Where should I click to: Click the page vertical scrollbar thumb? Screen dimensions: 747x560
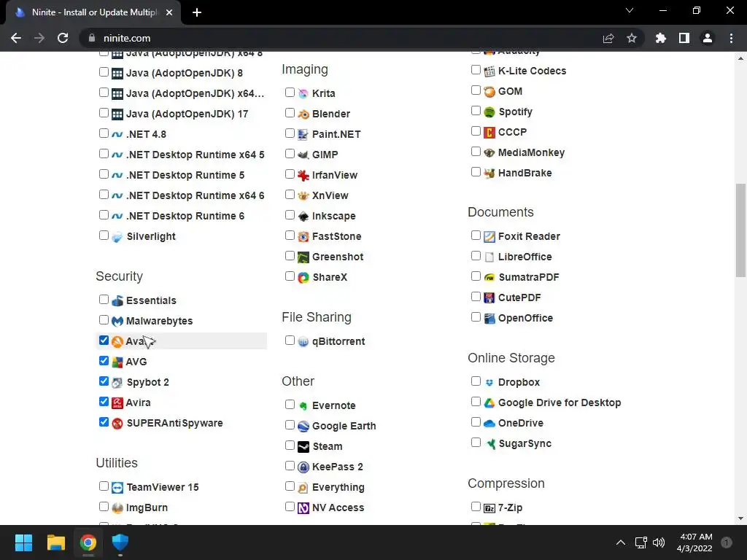[740, 230]
